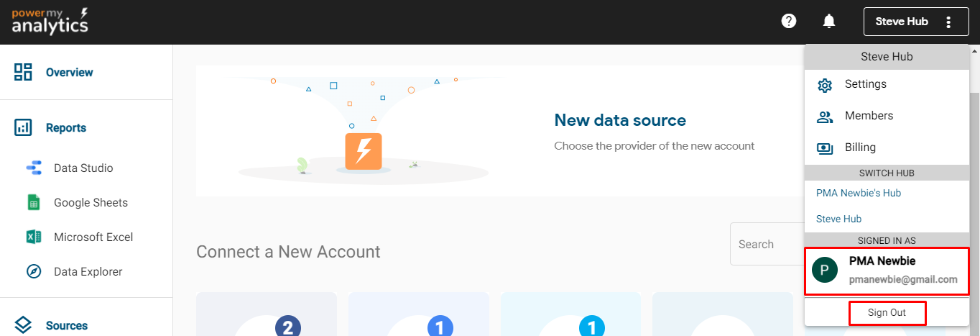Click the Reports chart icon
980x336 pixels.
coord(23,128)
